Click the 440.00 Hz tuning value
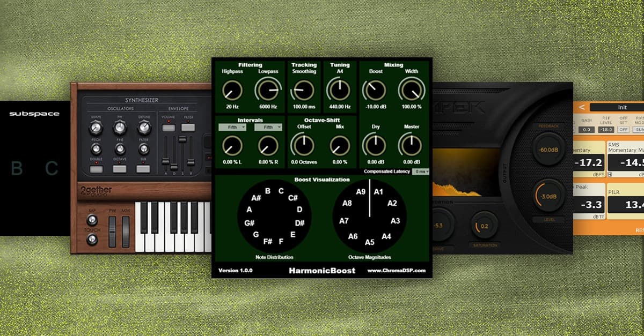 click(339, 108)
